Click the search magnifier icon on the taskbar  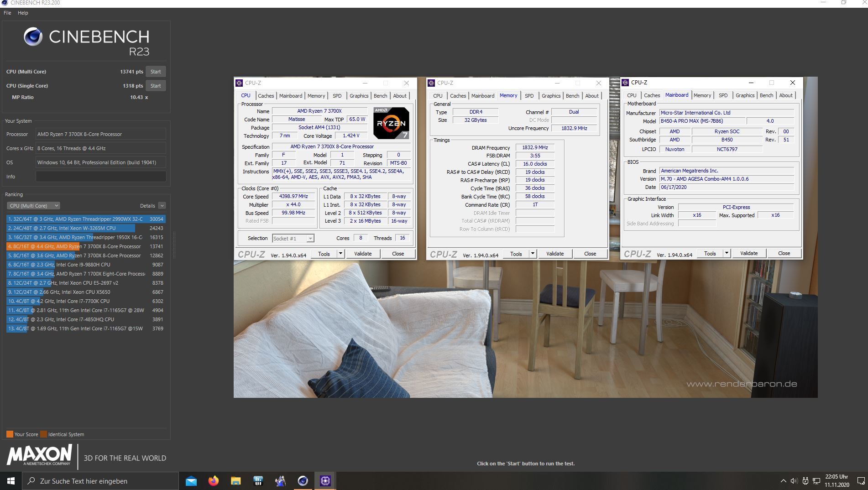click(31, 481)
